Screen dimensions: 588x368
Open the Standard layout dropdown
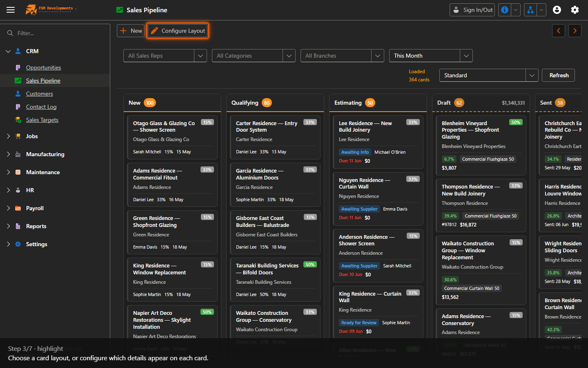pyautogui.click(x=489, y=75)
